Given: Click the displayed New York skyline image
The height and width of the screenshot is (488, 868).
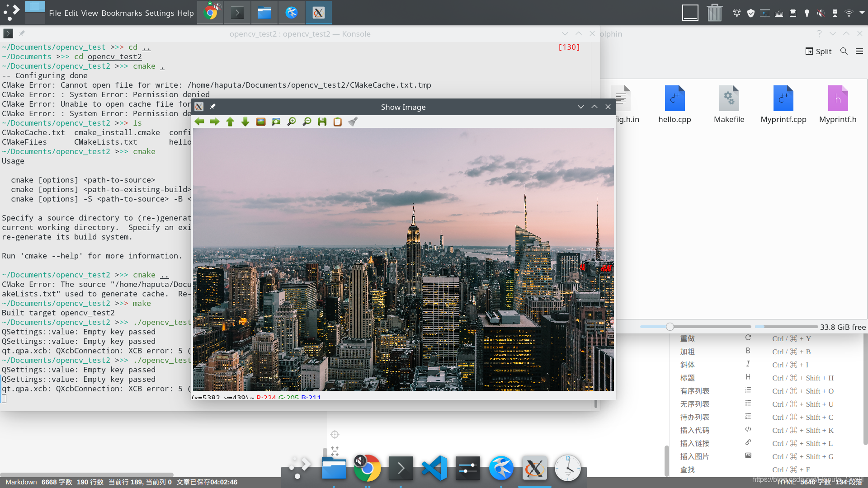Looking at the screenshot, I should pyautogui.click(x=403, y=259).
